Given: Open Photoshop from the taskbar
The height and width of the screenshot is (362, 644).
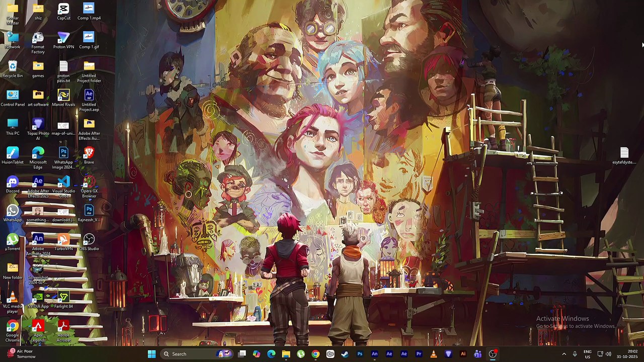Looking at the screenshot, I should 360,354.
